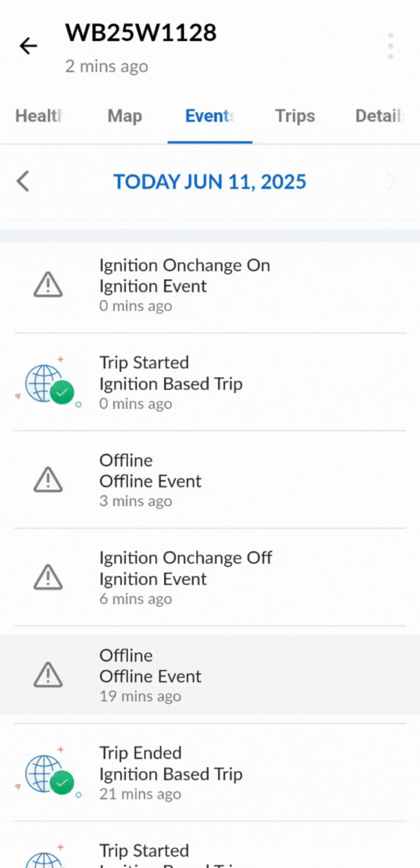Tap warning icon for 19 mins ago Offline
Image resolution: width=420 pixels, height=868 pixels.
(48, 675)
